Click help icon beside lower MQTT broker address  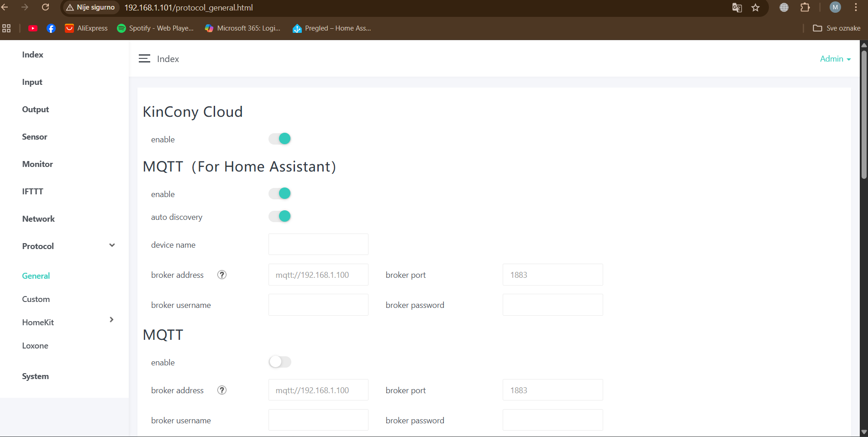coord(222,390)
